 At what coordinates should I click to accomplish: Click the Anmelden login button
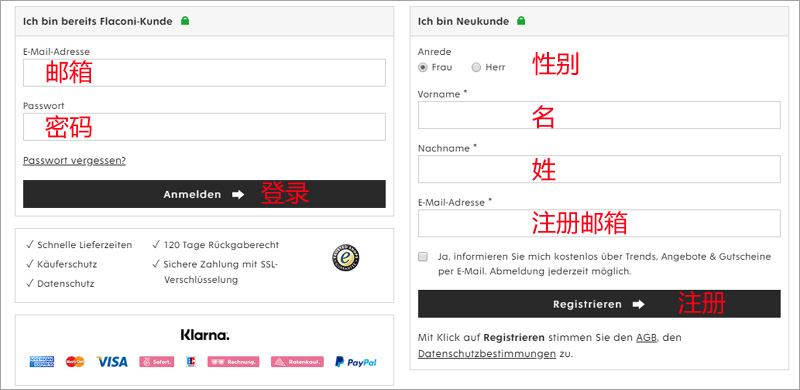(204, 194)
